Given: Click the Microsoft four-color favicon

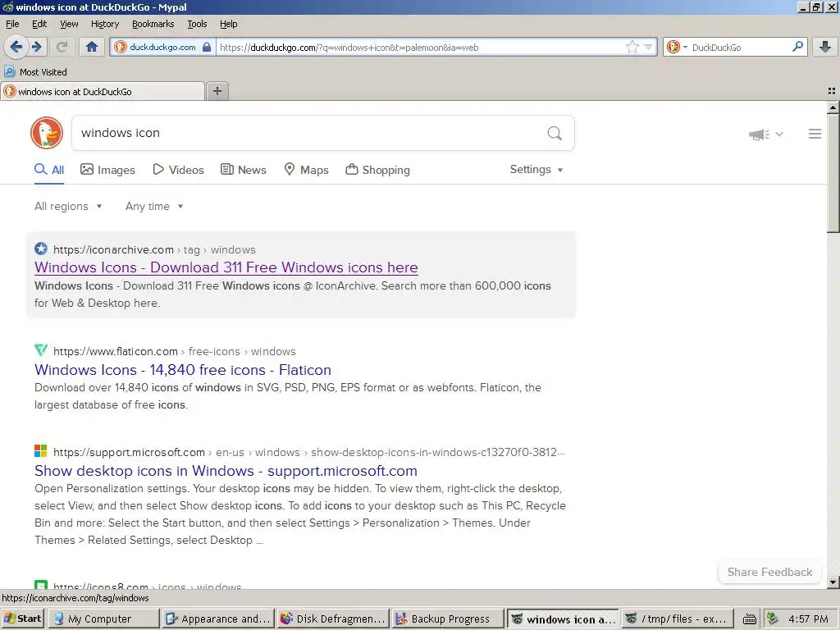Looking at the screenshot, I should pos(41,450).
